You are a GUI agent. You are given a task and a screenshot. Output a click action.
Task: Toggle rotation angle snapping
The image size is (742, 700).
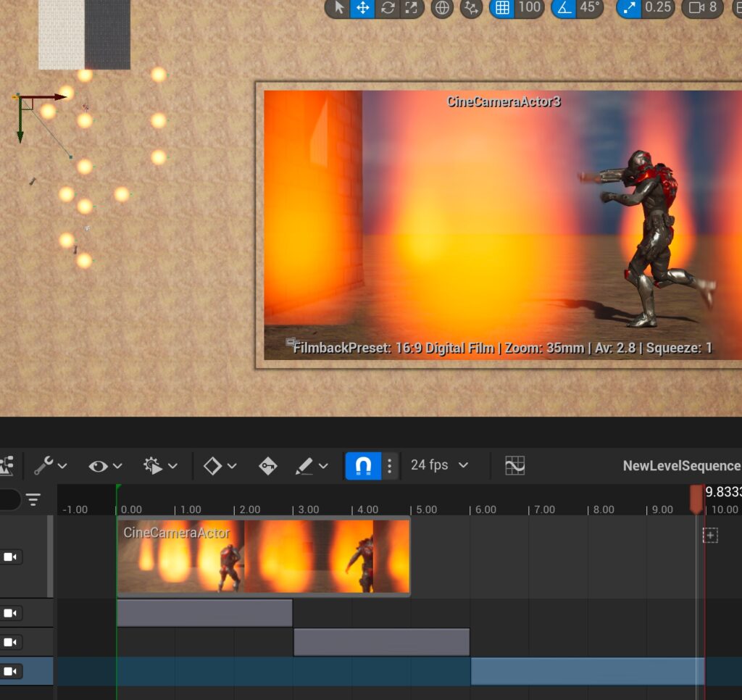tap(564, 8)
